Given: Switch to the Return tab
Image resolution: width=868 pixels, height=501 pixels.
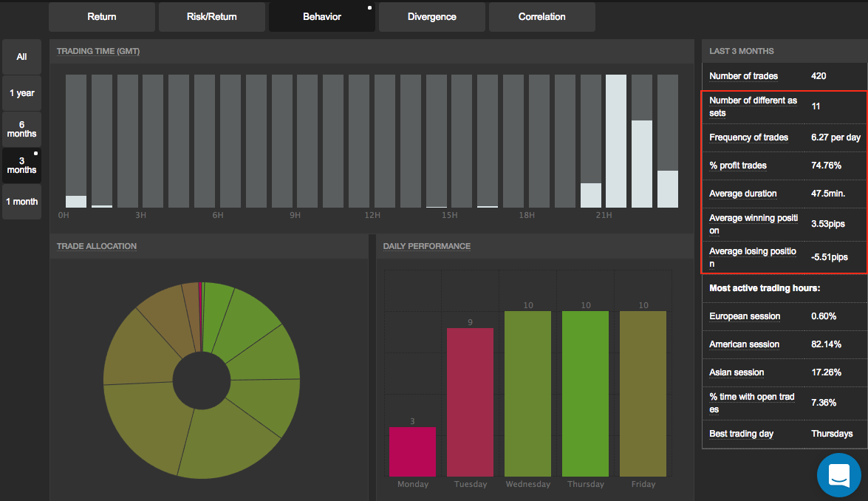Looking at the screenshot, I should 102,17.
